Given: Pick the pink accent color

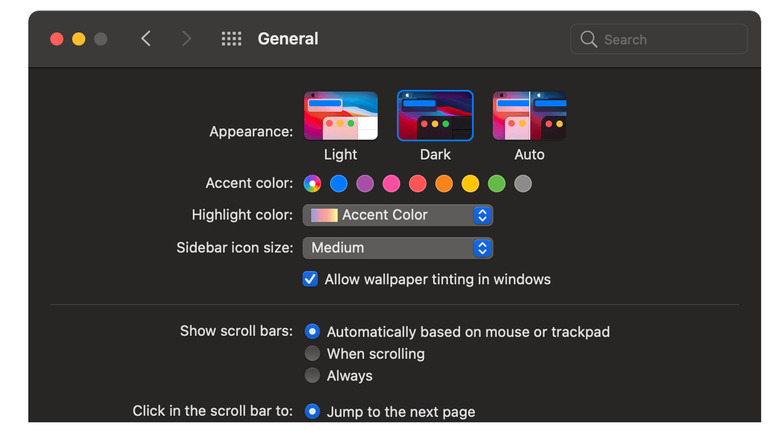Looking at the screenshot, I should tap(391, 184).
